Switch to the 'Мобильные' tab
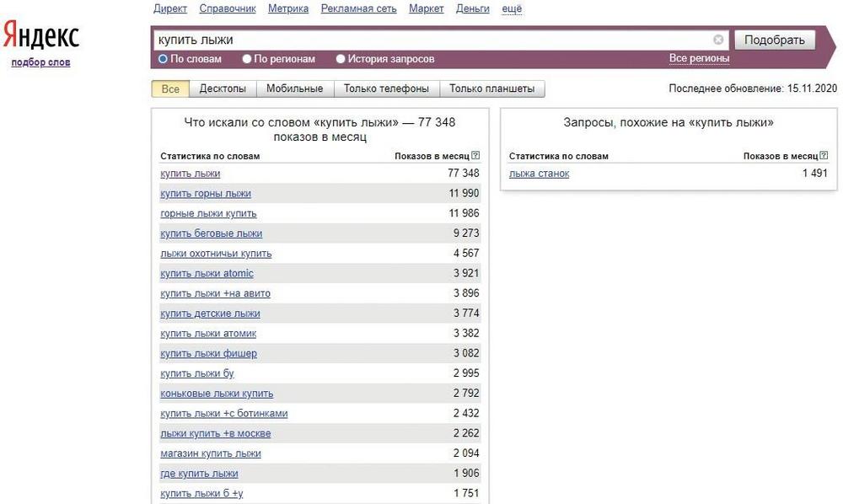The image size is (843, 504). tap(294, 88)
